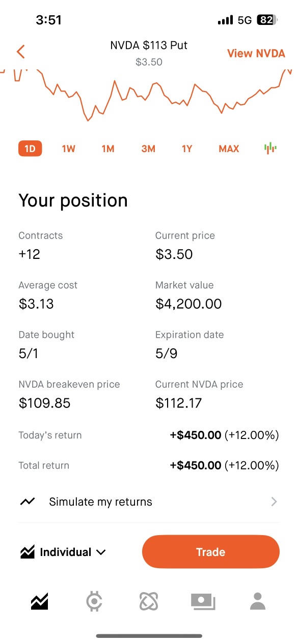The width and height of the screenshot is (298, 644).
Task: Expand Simulate my returns chevron
Action: click(274, 502)
